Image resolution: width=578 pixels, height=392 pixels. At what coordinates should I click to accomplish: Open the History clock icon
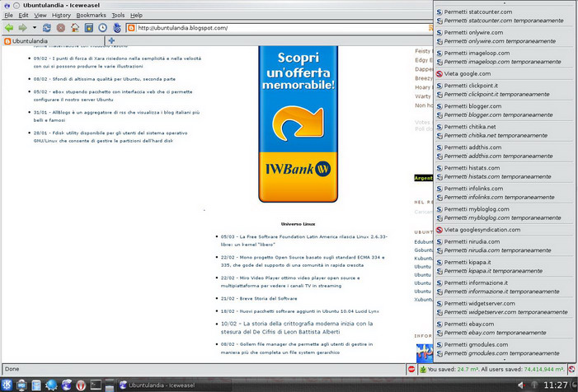[x=102, y=28]
